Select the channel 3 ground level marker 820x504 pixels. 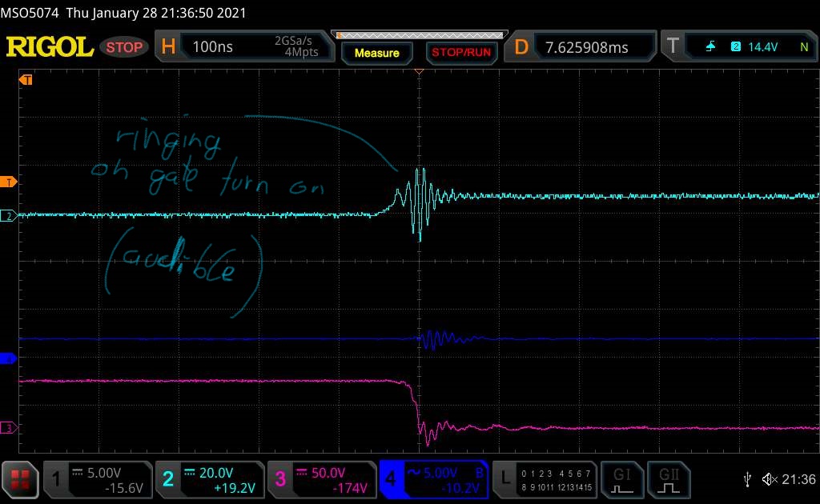8,428
